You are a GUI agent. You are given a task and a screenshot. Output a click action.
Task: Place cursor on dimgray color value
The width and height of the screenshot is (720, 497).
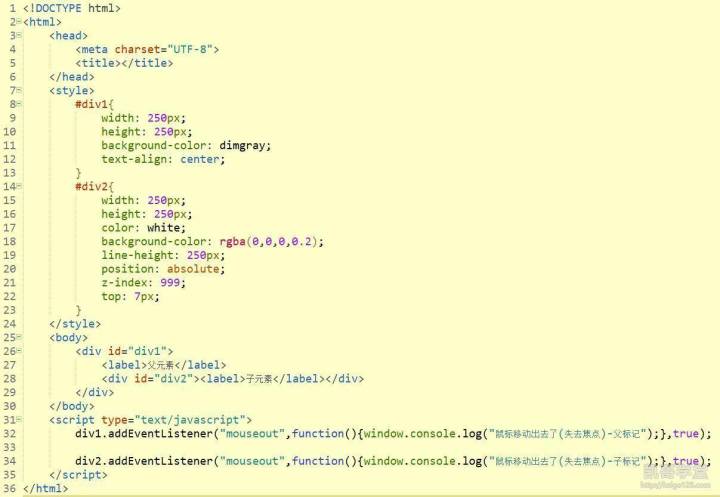point(242,146)
